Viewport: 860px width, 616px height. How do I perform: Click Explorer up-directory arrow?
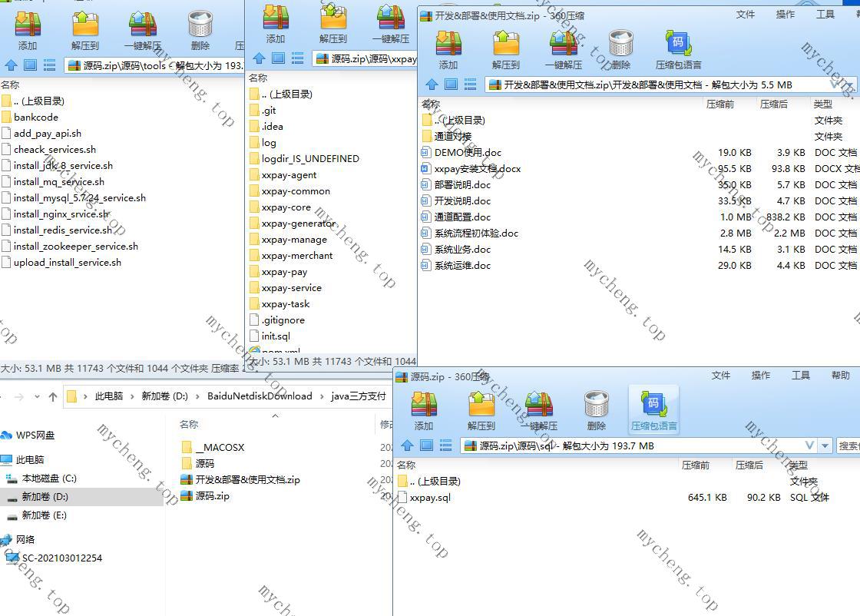click(53, 396)
